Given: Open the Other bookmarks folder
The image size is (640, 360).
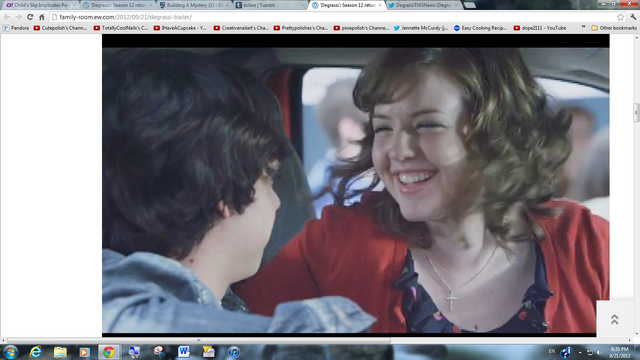Looking at the screenshot, I should click(x=614, y=28).
